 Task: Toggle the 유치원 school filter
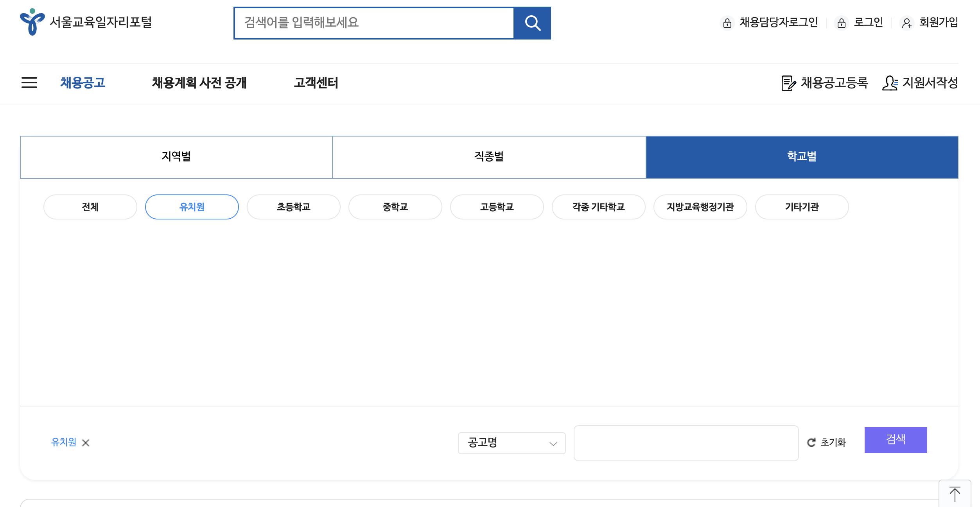pos(192,207)
